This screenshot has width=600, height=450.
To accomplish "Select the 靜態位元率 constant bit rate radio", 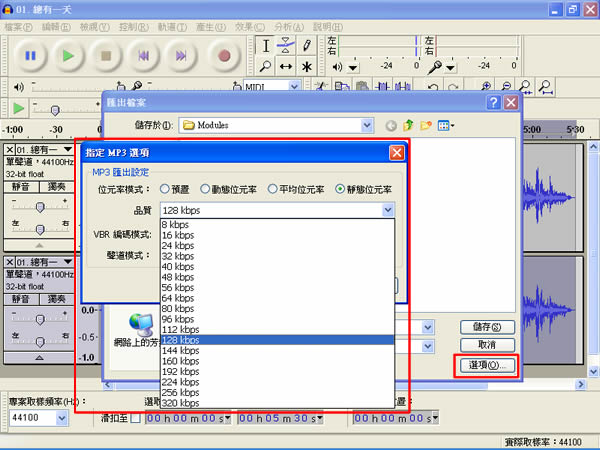I will [340, 189].
